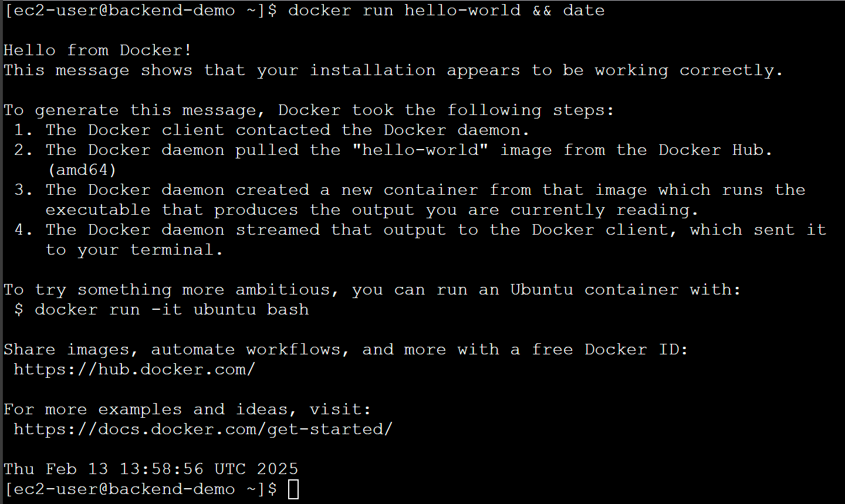Click 'installation appears to be working correctly' text
The image size is (845, 504).
pos(546,70)
